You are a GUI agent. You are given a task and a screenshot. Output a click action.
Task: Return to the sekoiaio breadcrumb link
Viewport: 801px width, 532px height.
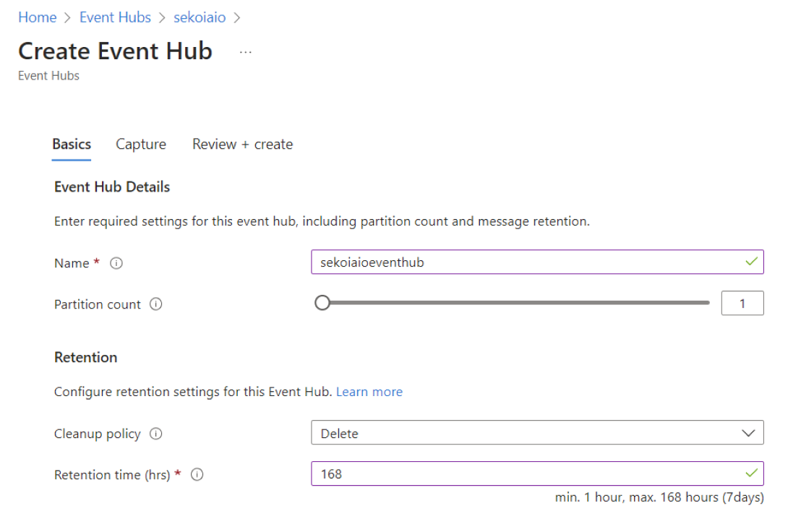pos(200,17)
